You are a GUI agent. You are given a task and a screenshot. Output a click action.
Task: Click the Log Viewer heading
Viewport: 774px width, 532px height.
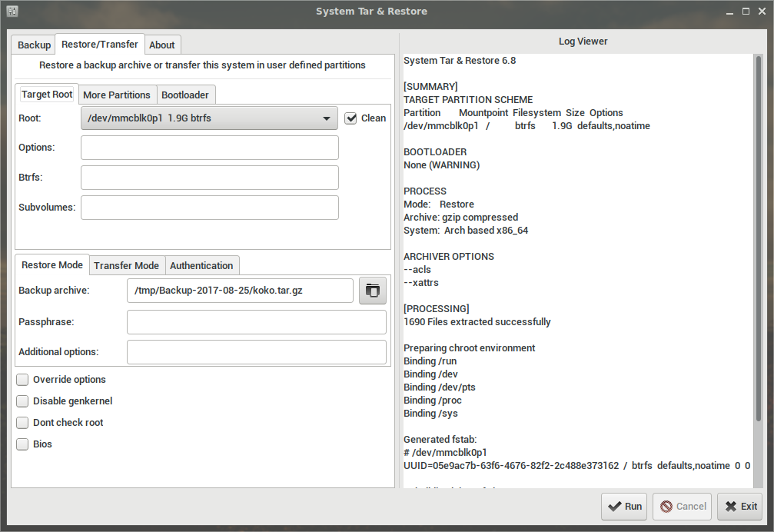pyautogui.click(x=583, y=42)
